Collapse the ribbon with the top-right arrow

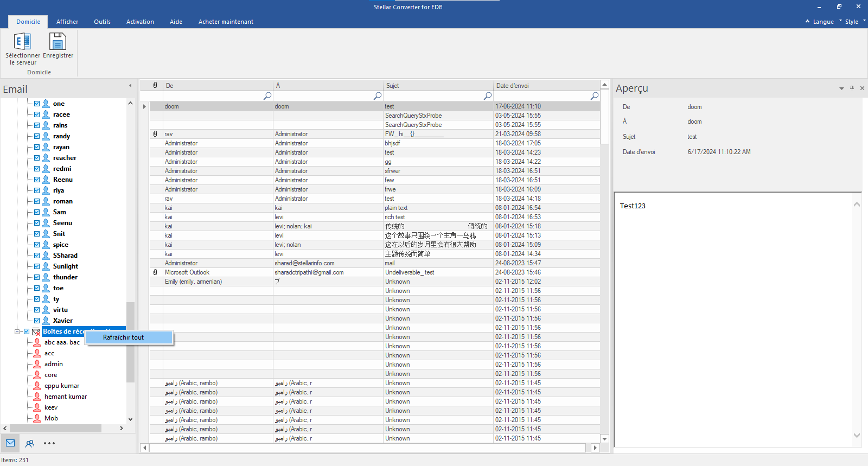click(807, 22)
